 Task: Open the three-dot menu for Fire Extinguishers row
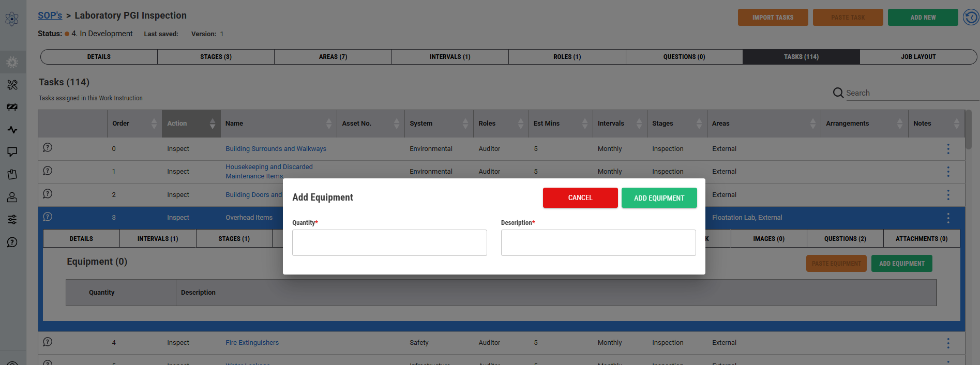click(948, 343)
